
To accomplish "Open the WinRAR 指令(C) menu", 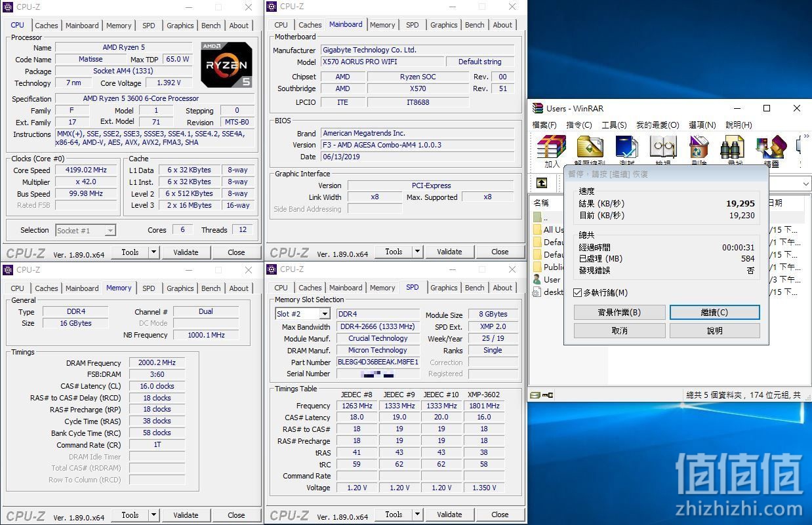I will pos(579,125).
